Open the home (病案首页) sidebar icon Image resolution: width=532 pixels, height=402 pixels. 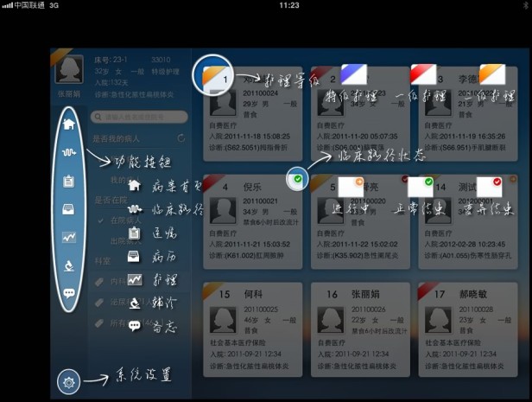69,123
